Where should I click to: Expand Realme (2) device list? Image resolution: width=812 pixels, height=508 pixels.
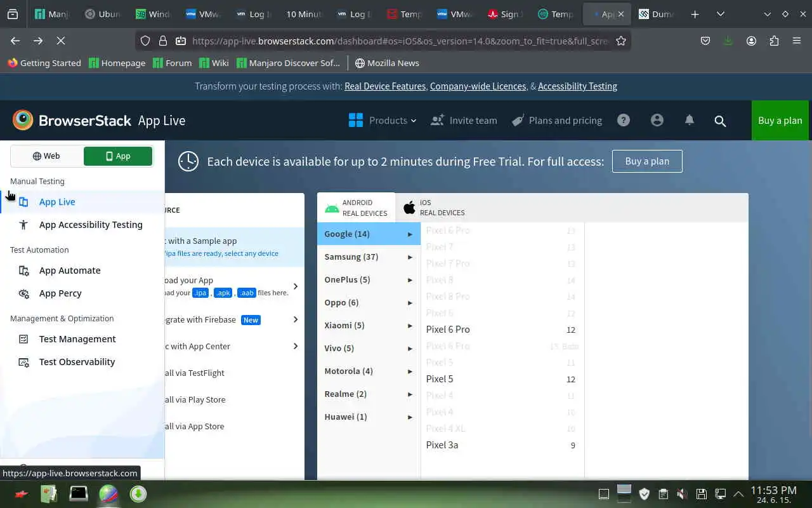(369, 394)
